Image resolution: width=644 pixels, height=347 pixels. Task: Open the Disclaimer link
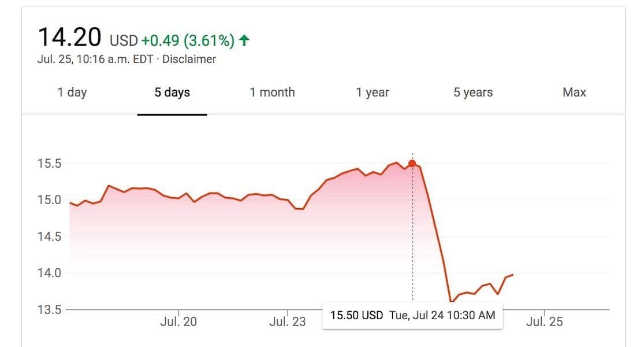(189, 59)
